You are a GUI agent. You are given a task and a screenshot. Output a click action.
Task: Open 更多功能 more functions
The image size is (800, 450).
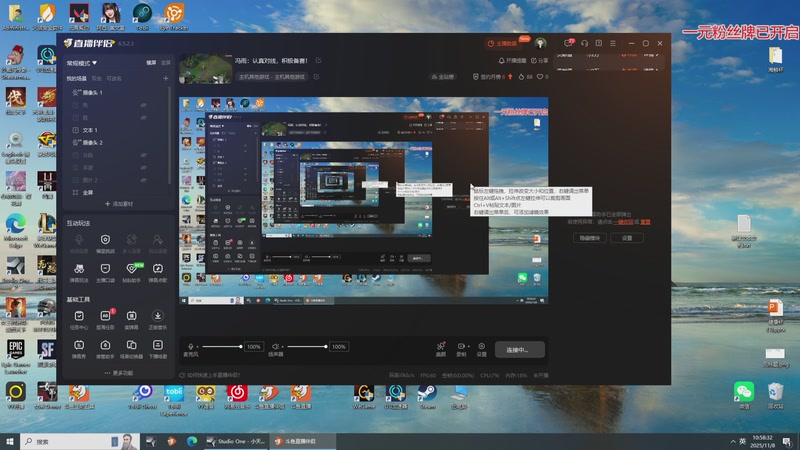coord(118,373)
